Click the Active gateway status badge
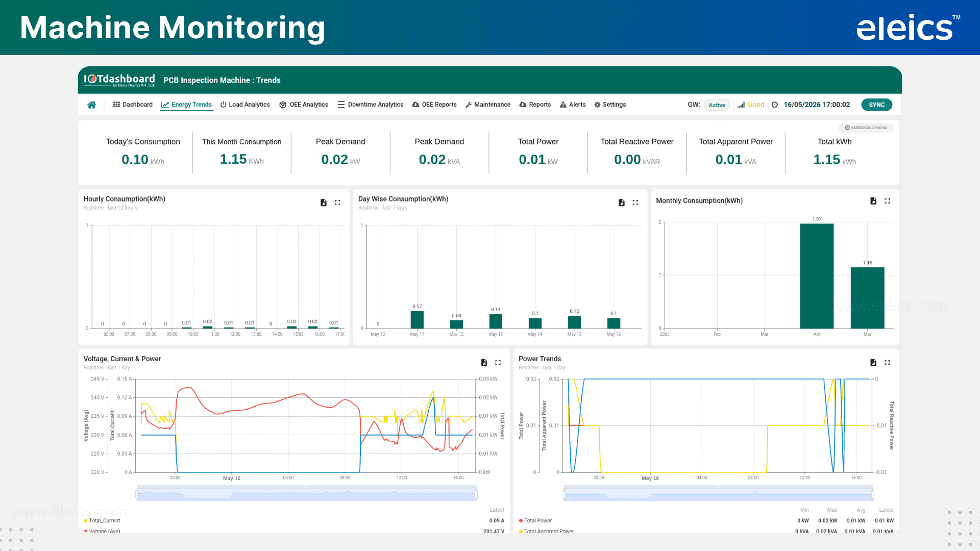 (x=717, y=105)
